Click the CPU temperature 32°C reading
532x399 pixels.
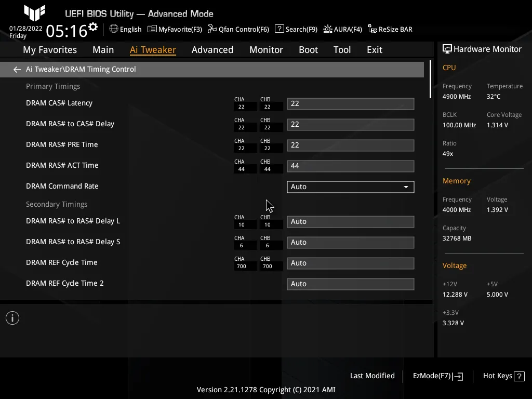tap(494, 97)
